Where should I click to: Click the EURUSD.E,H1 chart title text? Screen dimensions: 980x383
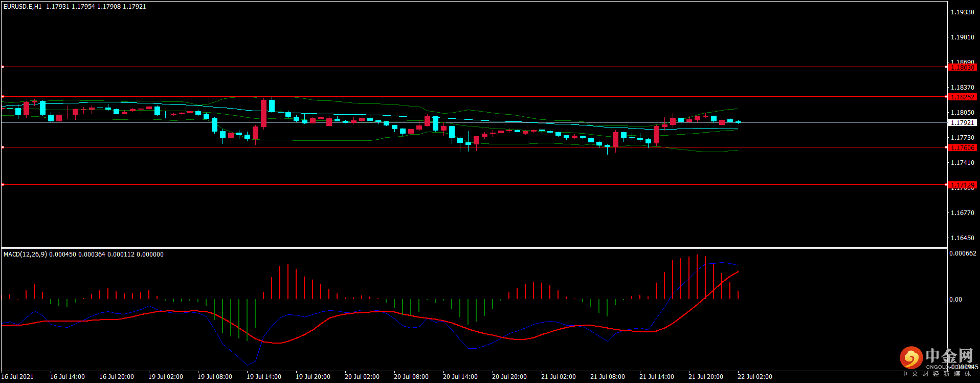23,7
